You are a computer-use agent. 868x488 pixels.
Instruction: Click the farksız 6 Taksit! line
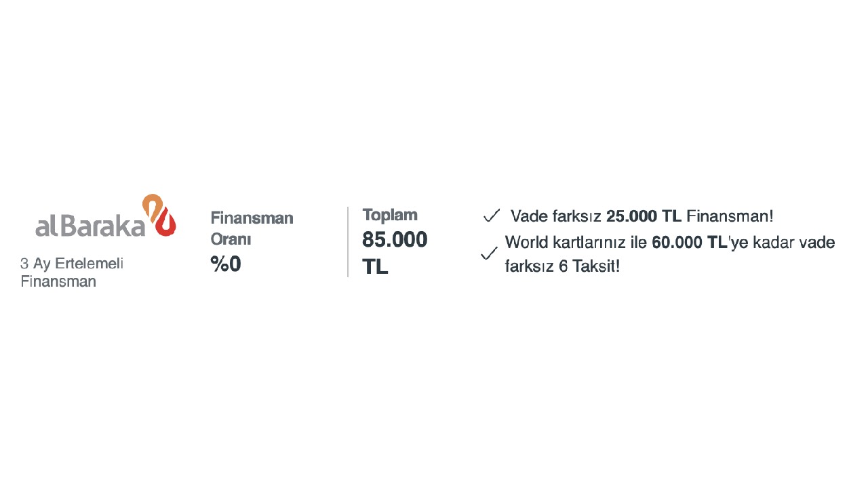click(562, 266)
